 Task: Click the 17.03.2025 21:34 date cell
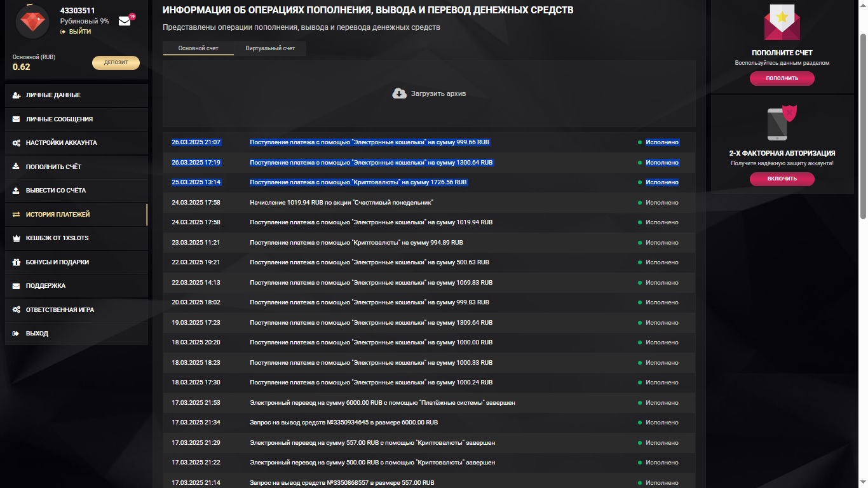pyautogui.click(x=196, y=423)
